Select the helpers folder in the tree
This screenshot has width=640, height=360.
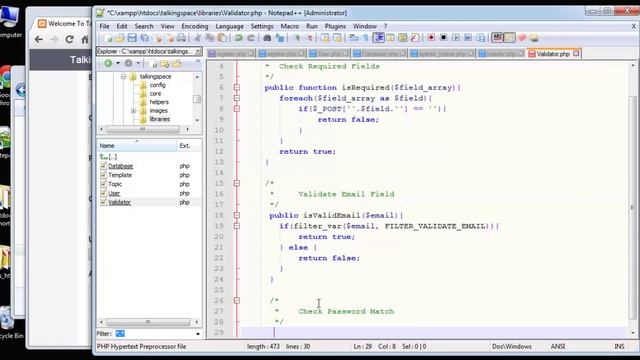[159, 102]
